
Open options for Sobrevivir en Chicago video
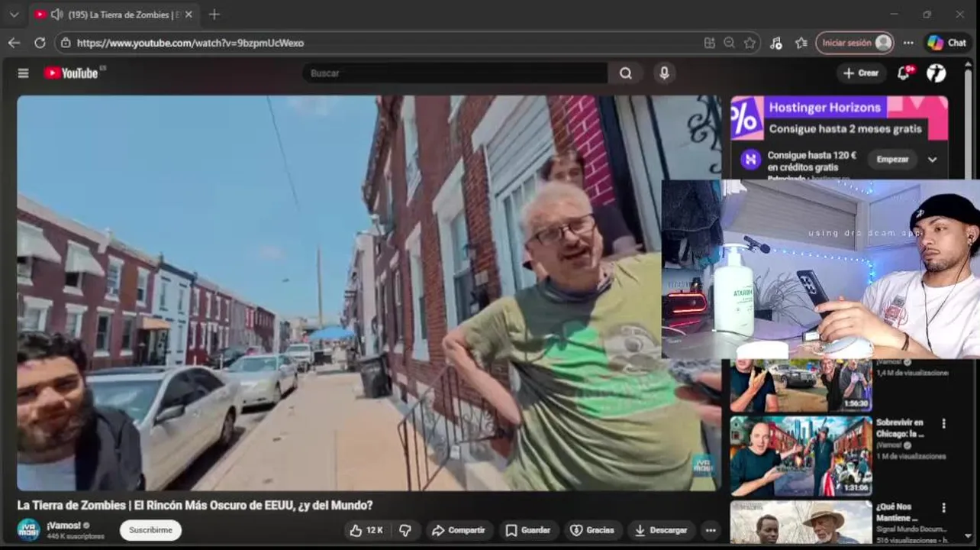[x=943, y=423]
